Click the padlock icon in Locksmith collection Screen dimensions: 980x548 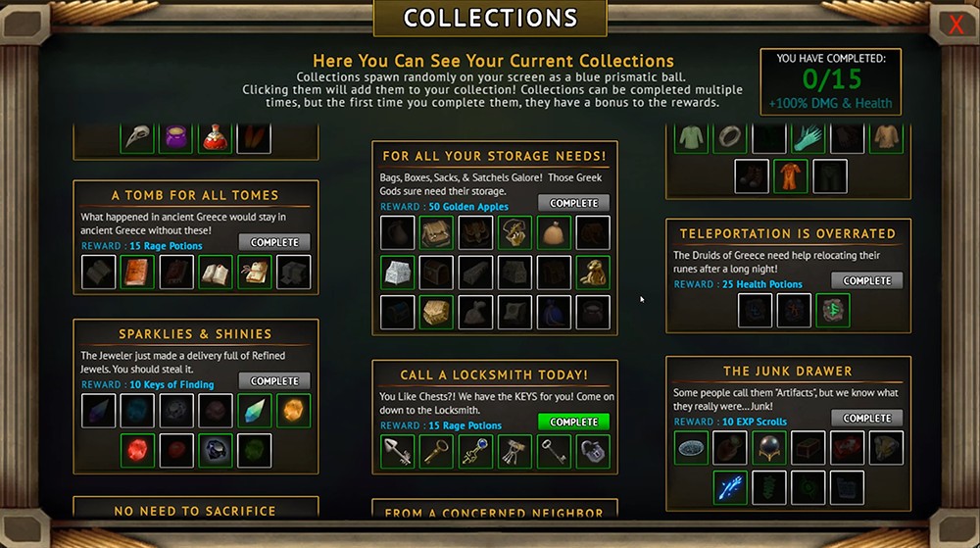tap(593, 451)
